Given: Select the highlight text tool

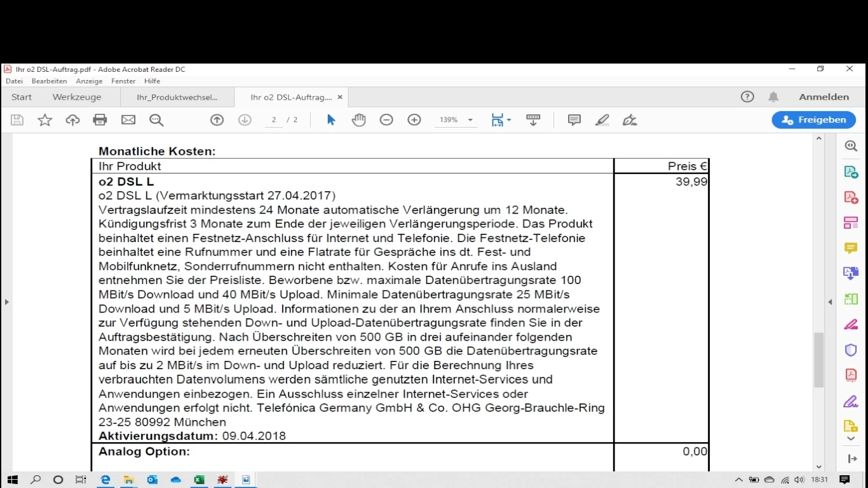Looking at the screenshot, I should [x=602, y=119].
